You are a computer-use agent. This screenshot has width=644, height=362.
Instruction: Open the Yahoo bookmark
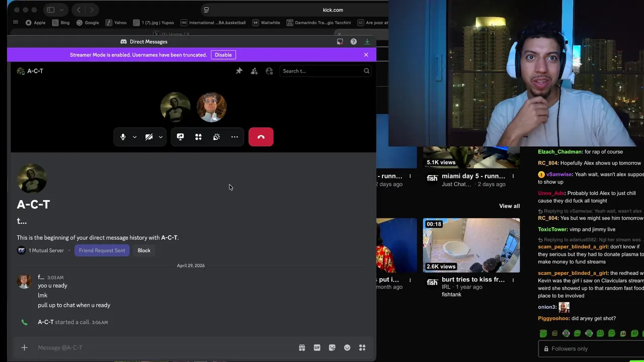click(116, 23)
